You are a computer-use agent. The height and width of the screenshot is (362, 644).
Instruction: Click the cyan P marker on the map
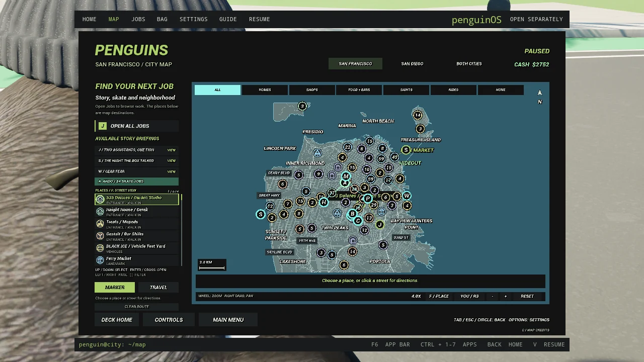[367, 199]
